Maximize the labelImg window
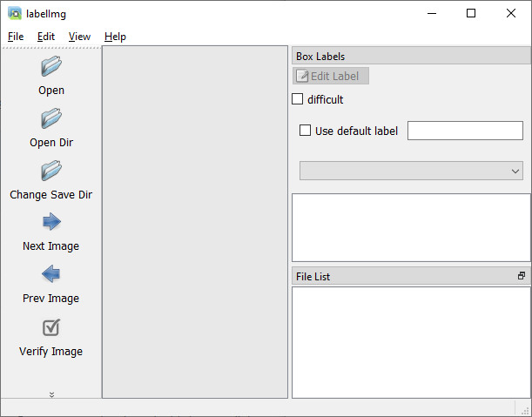The image size is (532, 417). tap(471, 13)
